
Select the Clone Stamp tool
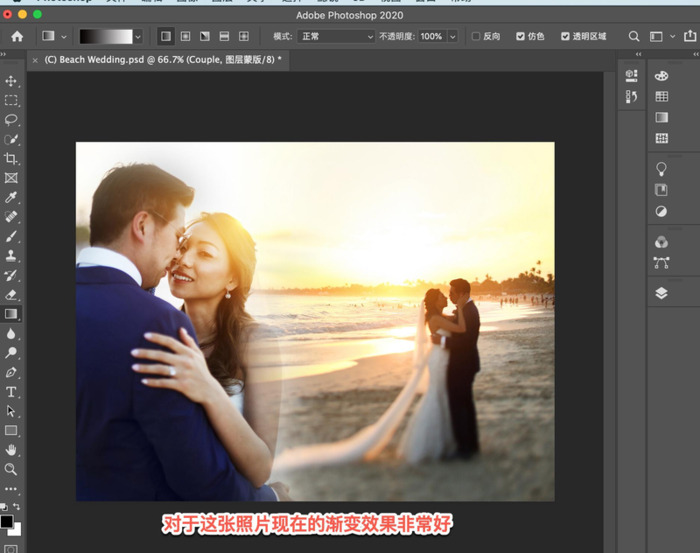tap(11, 256)
